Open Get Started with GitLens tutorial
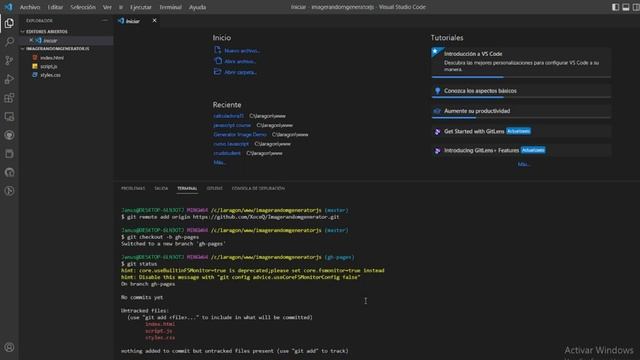 [521, 131]
